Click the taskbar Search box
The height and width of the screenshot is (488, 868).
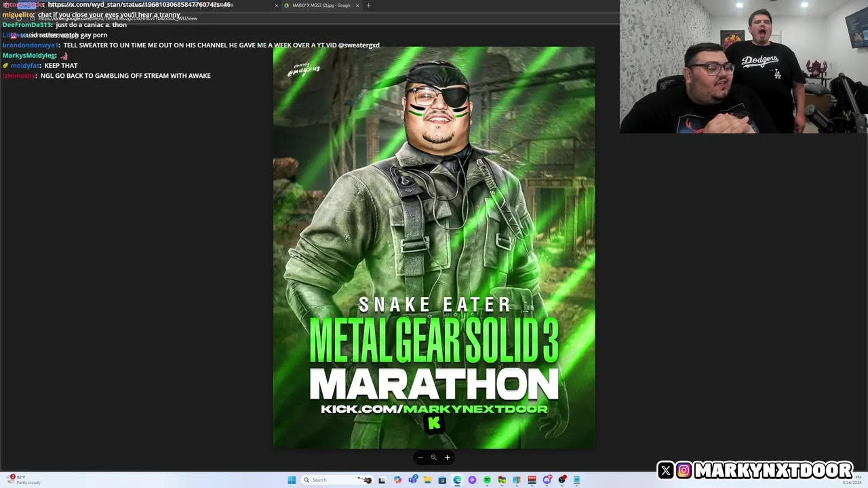pyautogui.click(x=337, y=480)
